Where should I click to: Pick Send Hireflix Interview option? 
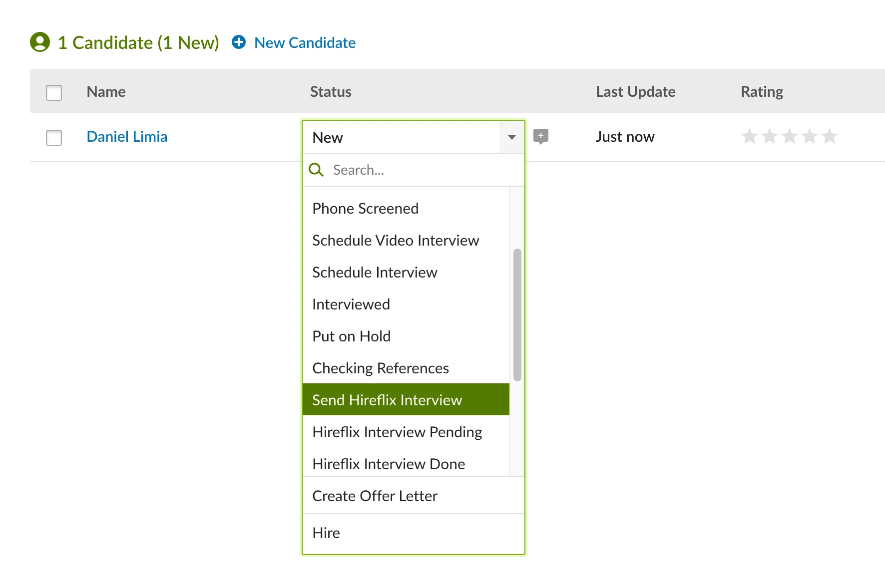(x=406, y=400)
